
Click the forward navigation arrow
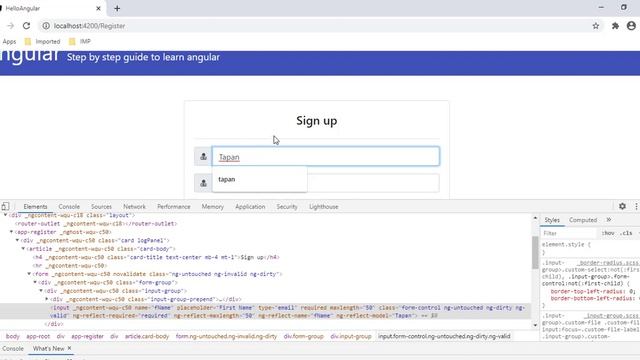coord(10,26)
